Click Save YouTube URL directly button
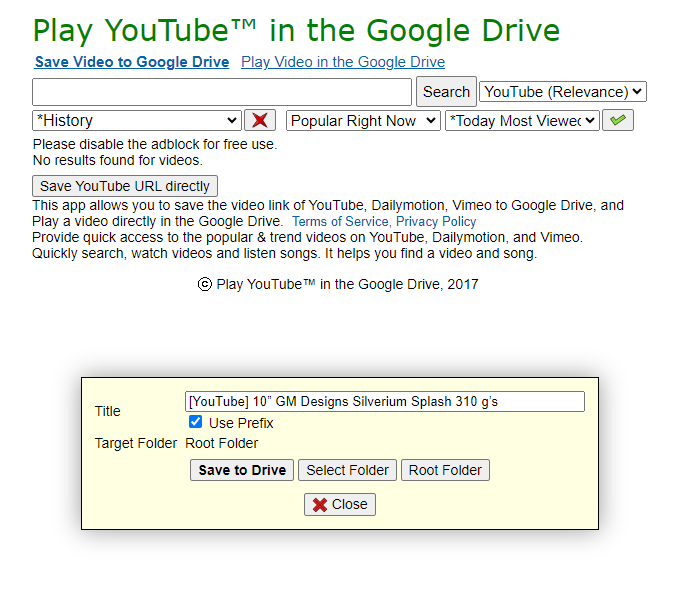This screenshot has height=589, width=681. [x=125, y=186]
